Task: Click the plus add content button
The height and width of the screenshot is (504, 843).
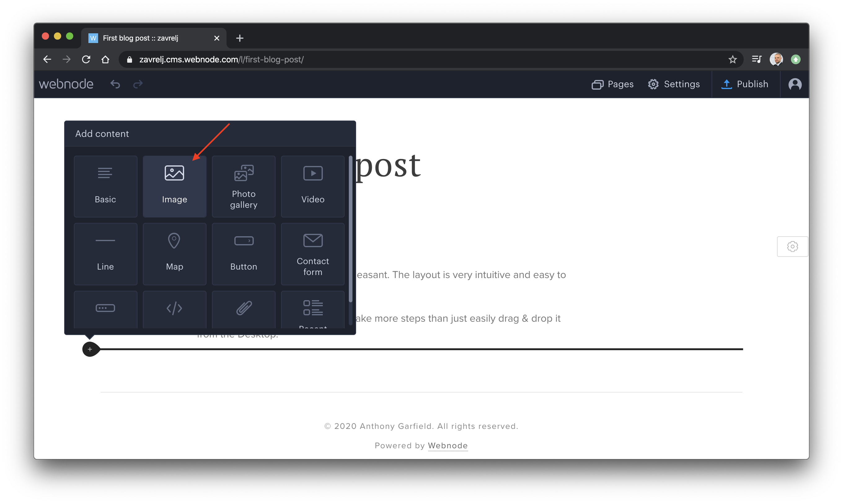Action: tap(90, 349)
